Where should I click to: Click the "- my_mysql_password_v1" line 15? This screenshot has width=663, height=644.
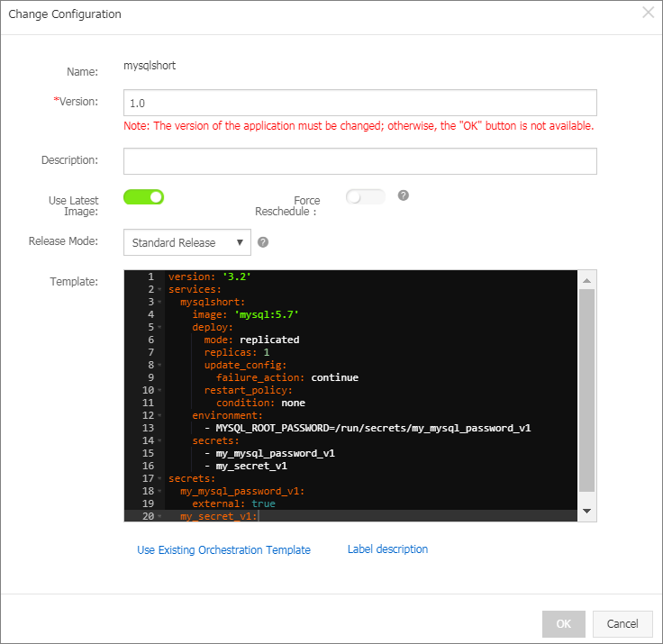coord(269,453)
